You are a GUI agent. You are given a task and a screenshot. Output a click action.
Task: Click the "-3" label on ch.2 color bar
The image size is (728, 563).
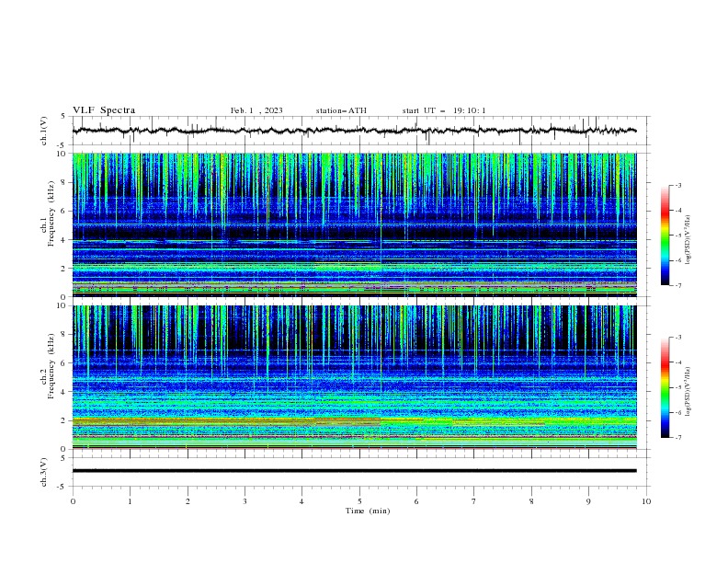click(678, 338)
